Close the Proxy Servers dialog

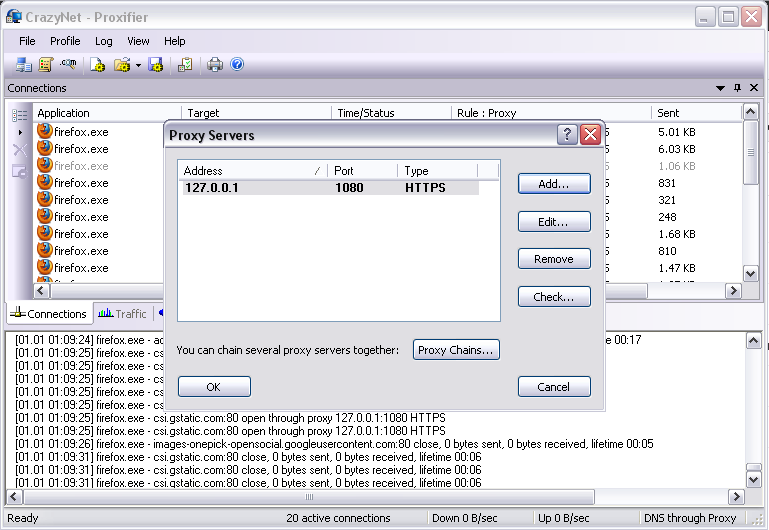[x=590, y=134]
